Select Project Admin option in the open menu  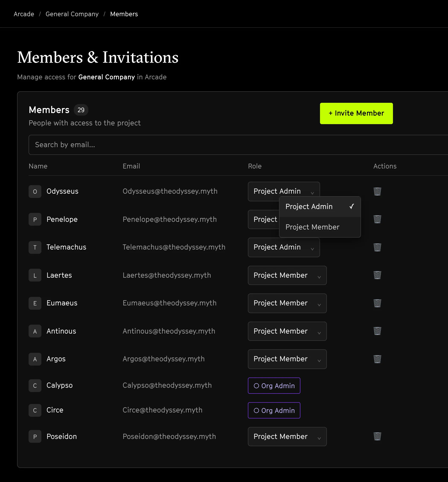320,207
